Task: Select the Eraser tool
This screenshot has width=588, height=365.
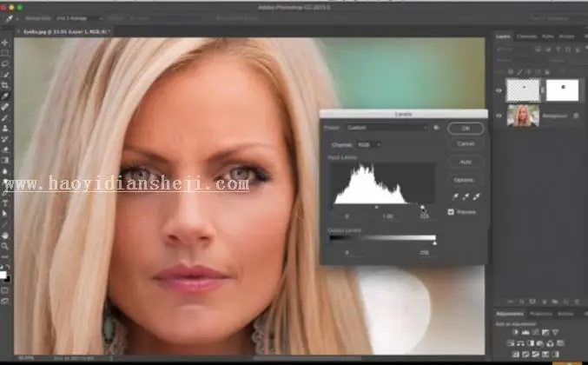Action: point(5,149)
